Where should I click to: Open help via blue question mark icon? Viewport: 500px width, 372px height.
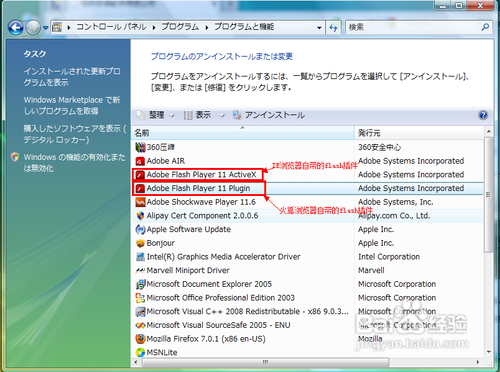tap(483, 115)
